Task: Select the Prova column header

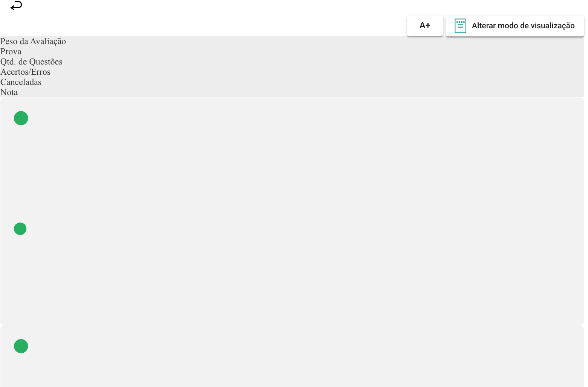Action: click(x=11, y=52)
